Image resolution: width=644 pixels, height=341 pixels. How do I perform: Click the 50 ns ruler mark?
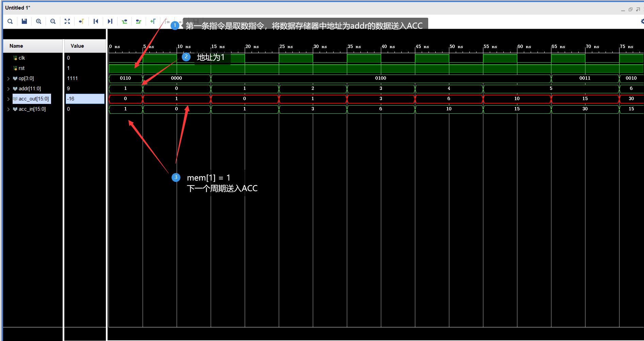tap(456, 47)
